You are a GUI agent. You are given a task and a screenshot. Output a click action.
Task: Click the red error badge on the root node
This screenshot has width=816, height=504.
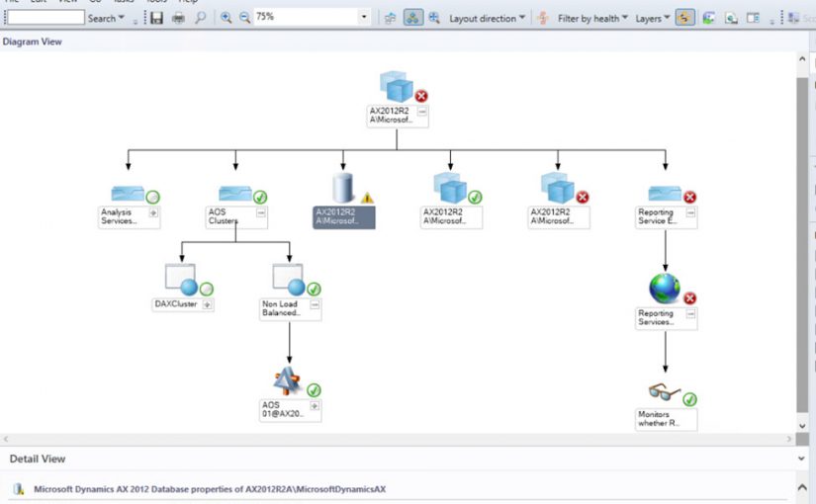(421, 96)
